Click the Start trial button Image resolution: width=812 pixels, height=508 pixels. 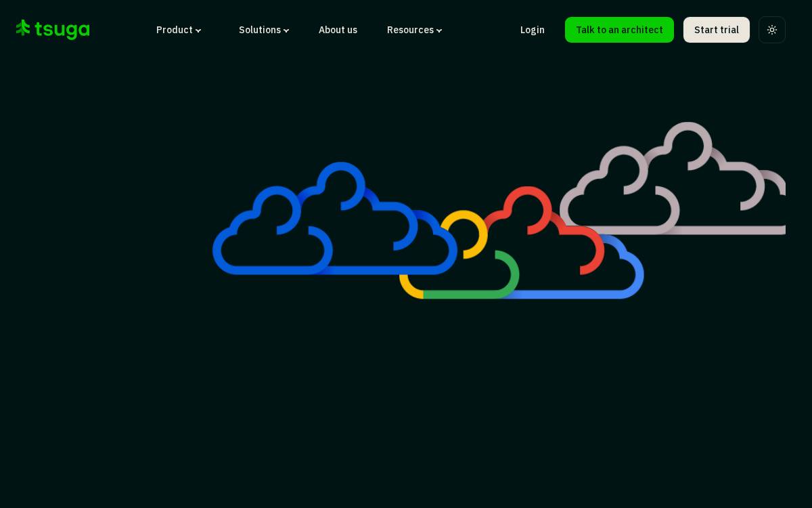(717, 30)
